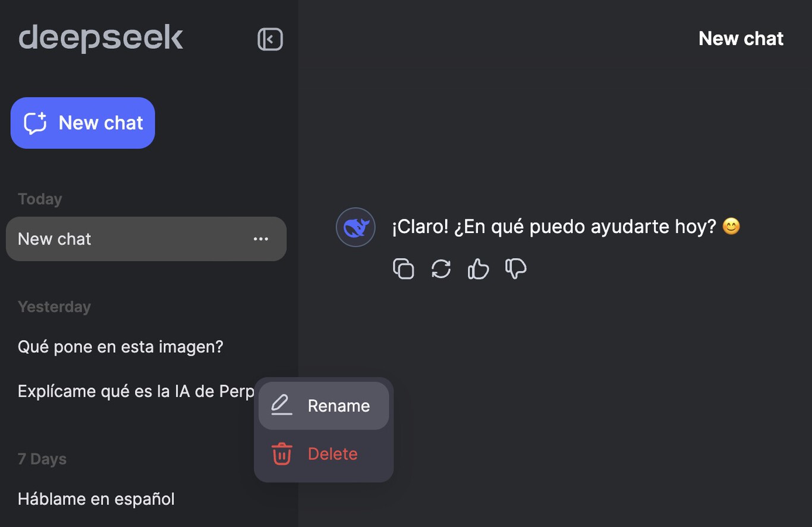Select the Rename pencil icon
Viewport: 812px width, 527px height.
pyautogui.click(x=281, y=405)
